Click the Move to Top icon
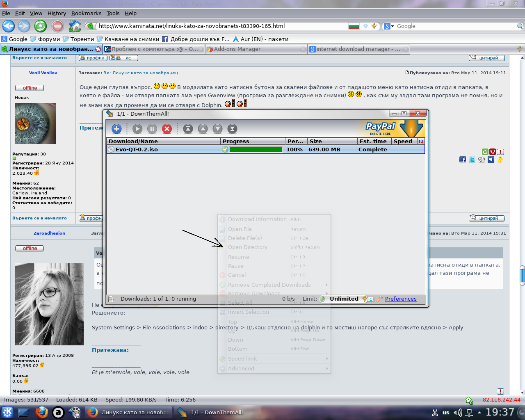This screenshot has width=525, height=420. tap(188, 129)
